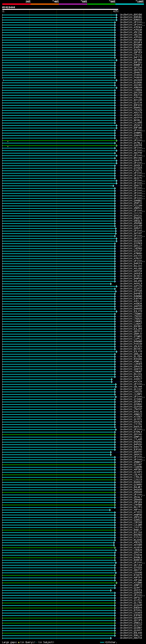Viewport: 146px width, 644px height.
Task: Choose the UniRef100_B3H5Y0 hit
Action: [x=131, y=48]
